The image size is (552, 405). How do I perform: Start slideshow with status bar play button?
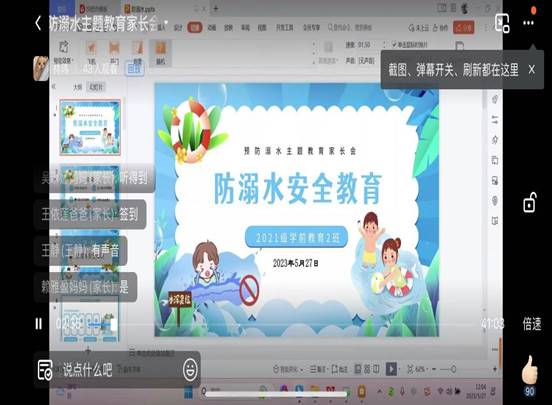pos(391,369)
